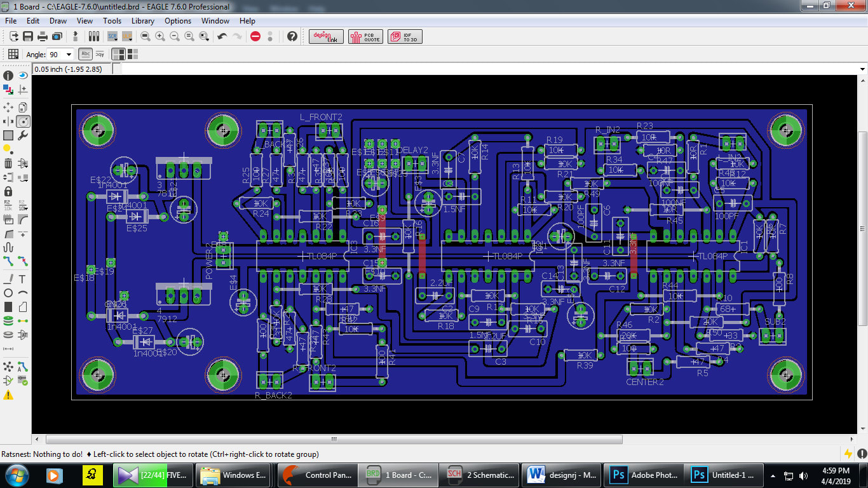Open the Value tool dropdown
Screen dimensions: 868x488
click(23, 205)
